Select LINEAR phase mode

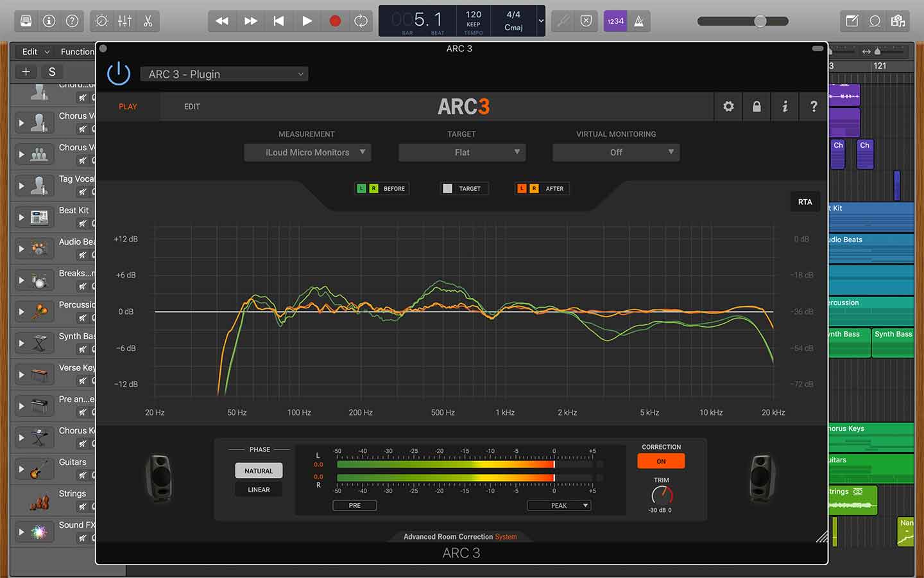pos(259,489)
